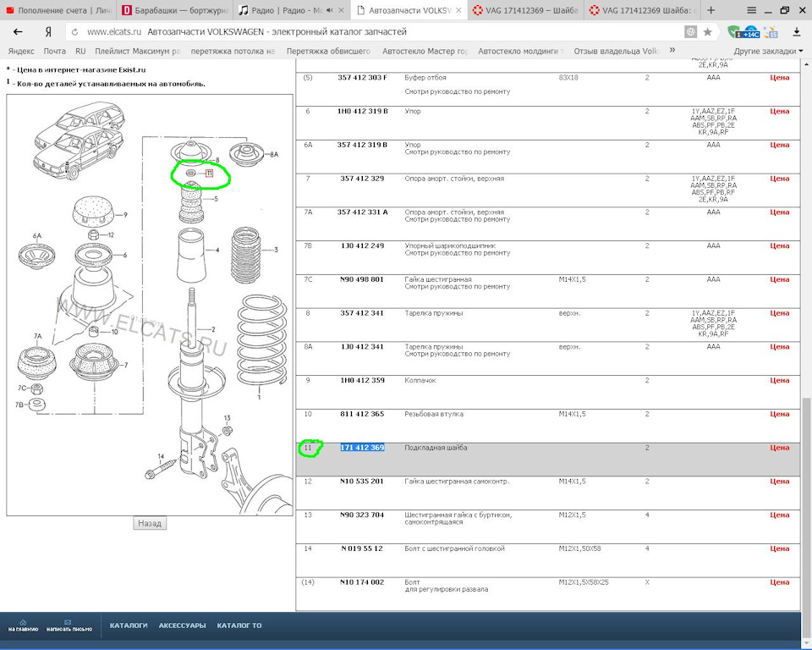Click Цена for part 1J0 412 341

coord(779,347)
